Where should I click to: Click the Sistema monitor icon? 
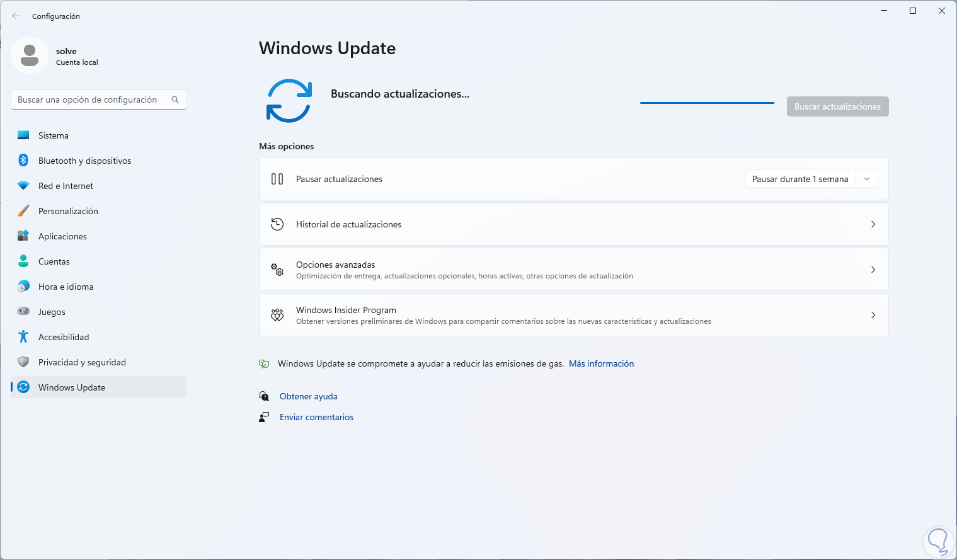click(23, 135)
